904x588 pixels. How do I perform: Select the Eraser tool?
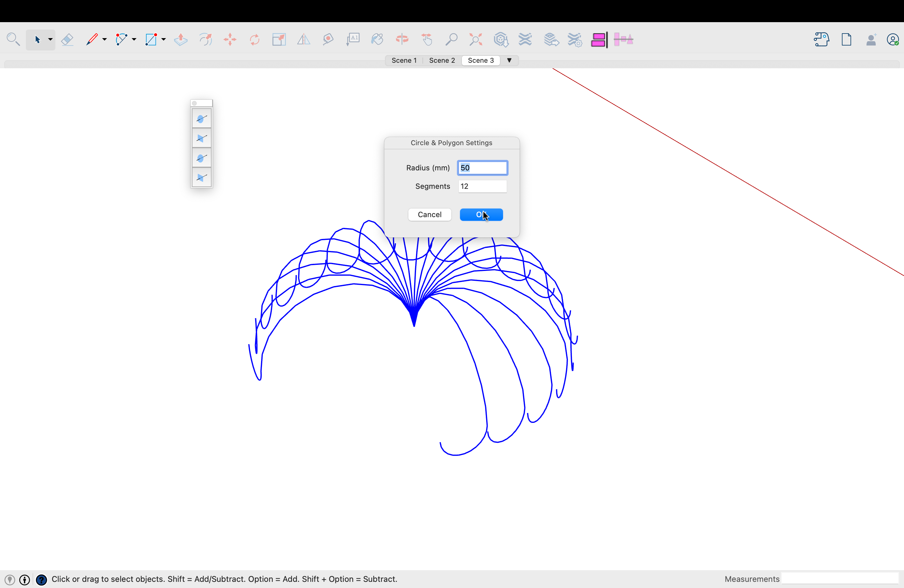pyautogui.click(x=67, y=39)
